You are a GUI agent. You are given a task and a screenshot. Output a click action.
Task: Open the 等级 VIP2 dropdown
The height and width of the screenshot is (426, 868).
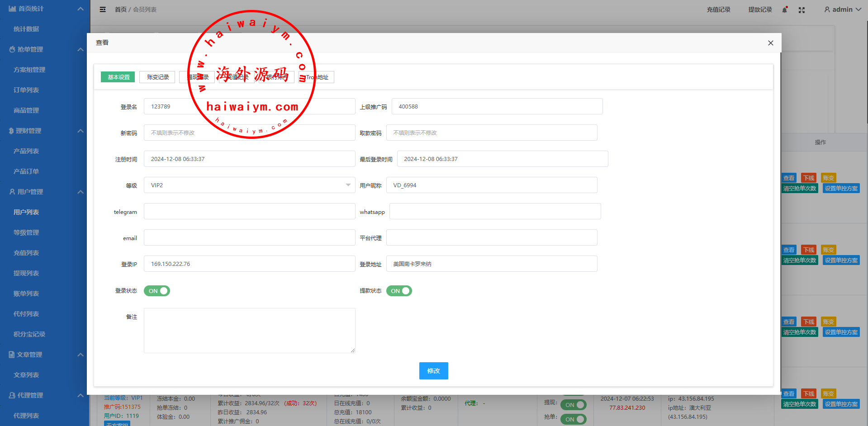tap(249, 185)
